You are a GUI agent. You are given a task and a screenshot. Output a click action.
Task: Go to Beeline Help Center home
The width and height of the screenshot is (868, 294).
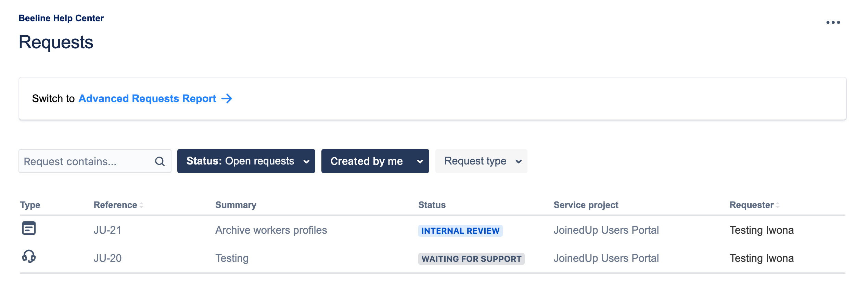pyautogui.click(x=61, y=18)
